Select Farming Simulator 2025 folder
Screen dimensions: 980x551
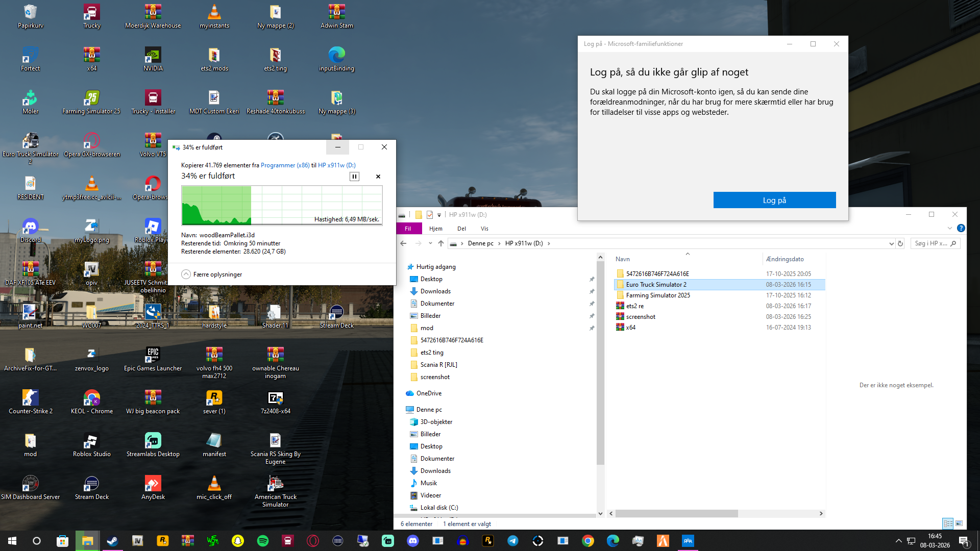658,295
